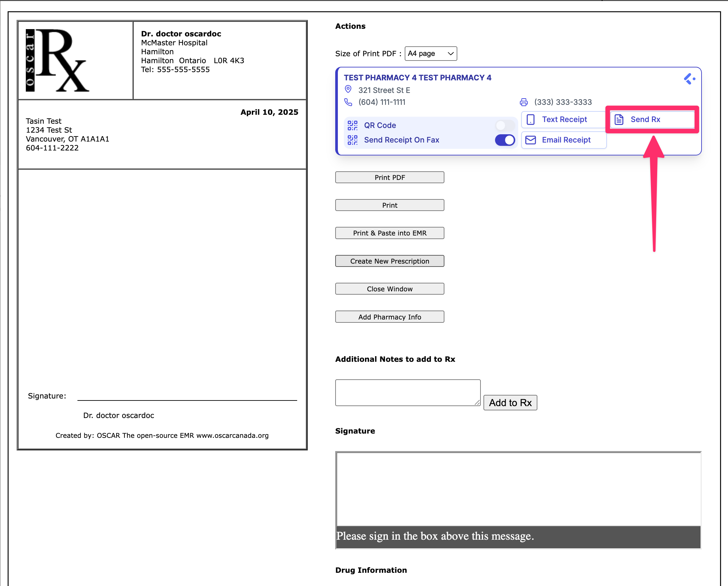This screenshot has height=586, width=728.
Task: Click inside the Additional Notes text area
Action: tap(407, 392)
